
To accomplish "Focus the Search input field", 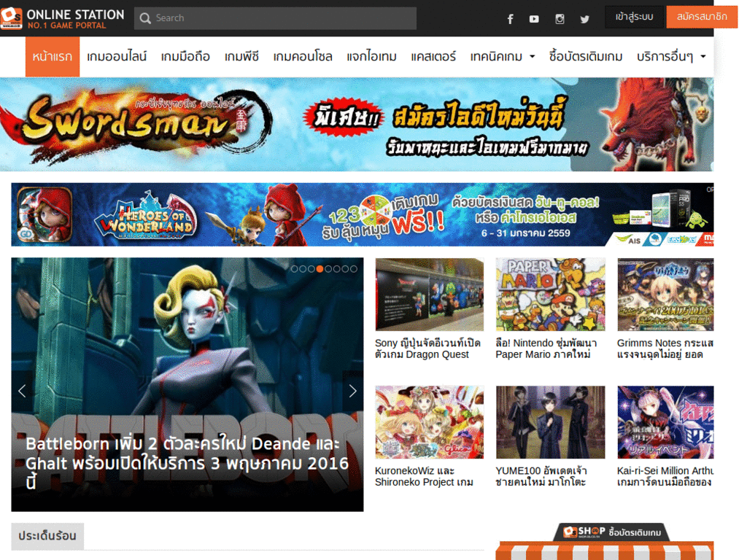I will [275, 18].
